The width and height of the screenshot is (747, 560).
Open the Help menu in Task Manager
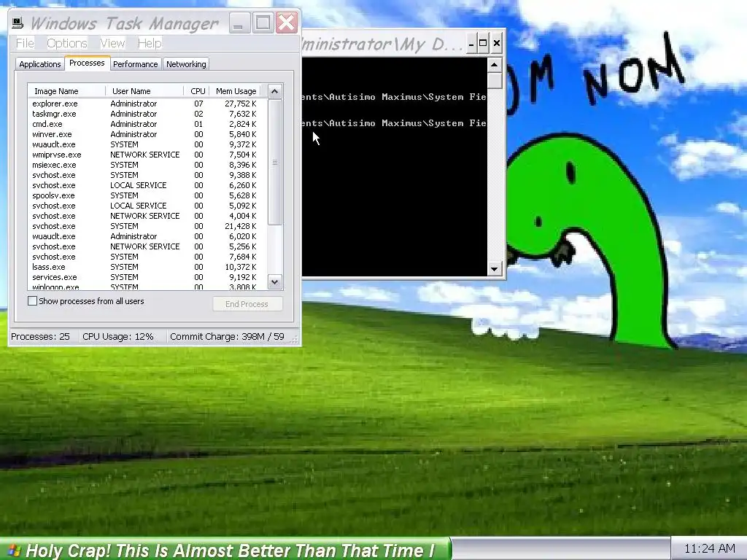(x=150, y=43)
